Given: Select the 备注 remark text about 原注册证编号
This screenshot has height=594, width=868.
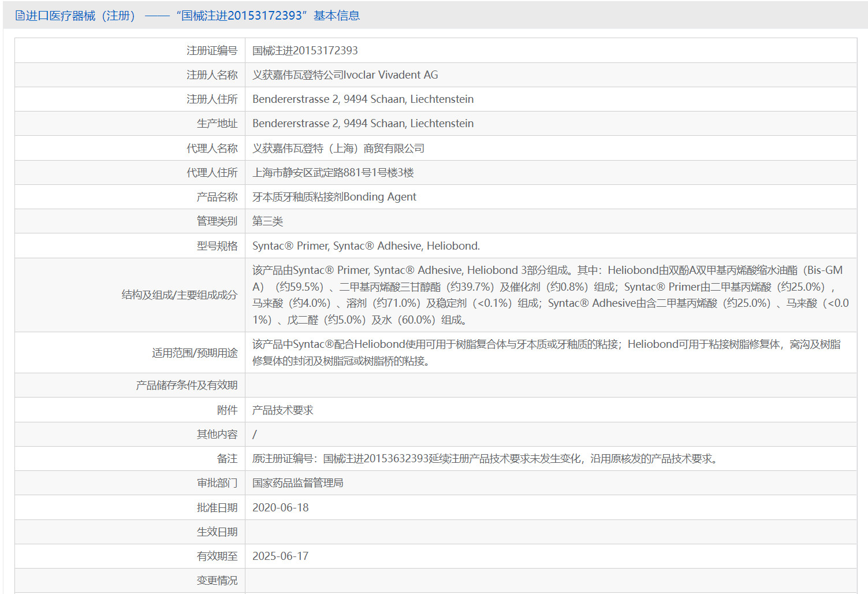Looking at the screenshot, I should point(486,459).
